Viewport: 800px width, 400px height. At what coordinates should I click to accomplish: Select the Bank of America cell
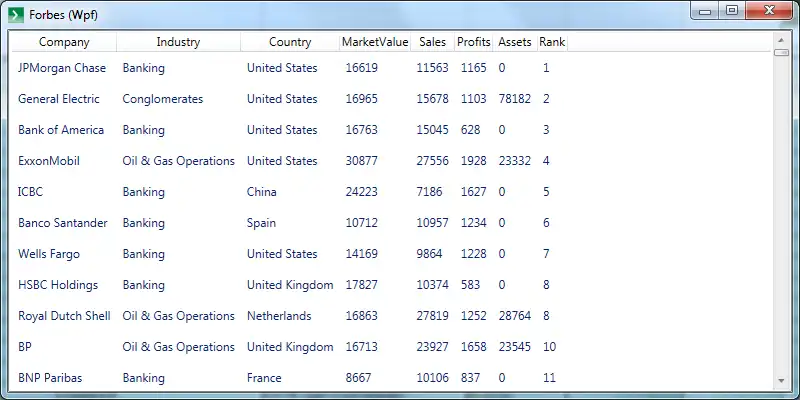click(61, 130)
